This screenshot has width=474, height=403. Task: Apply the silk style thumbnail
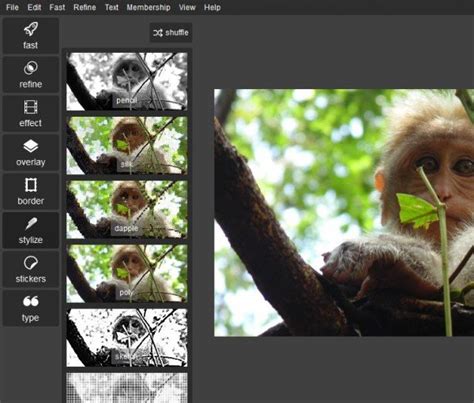coord(127,145)
